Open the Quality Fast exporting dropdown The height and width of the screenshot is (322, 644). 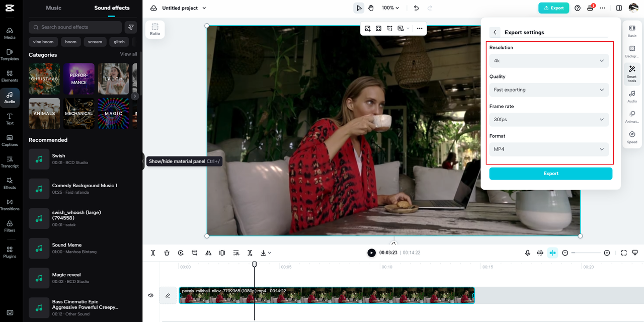click(x=549, y=90)
